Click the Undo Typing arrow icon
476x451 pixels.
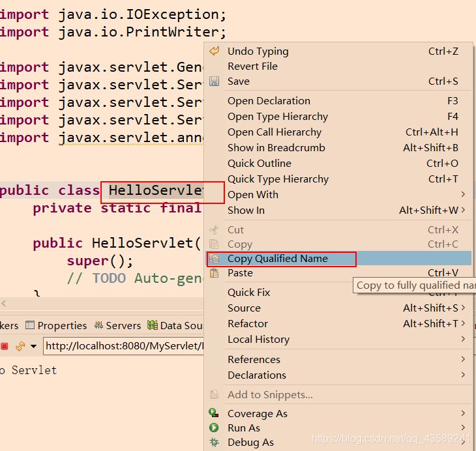point(215,51)
